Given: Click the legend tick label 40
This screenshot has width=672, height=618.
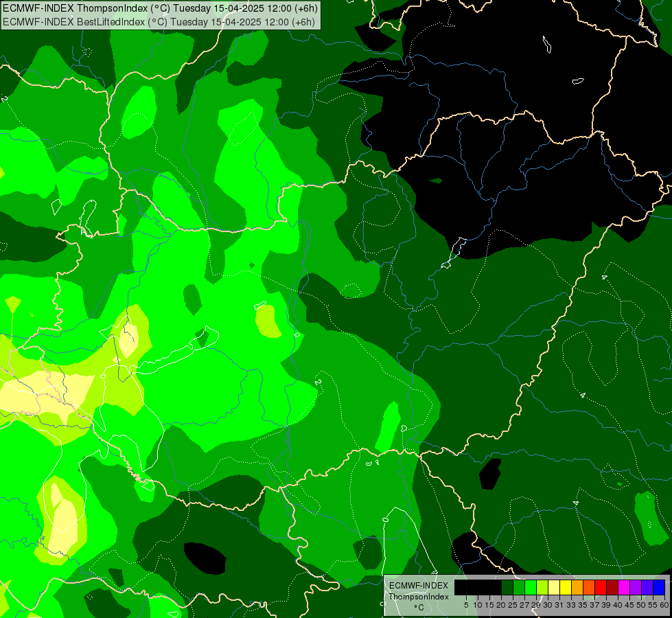Looking at the screenshot, I should pos(618,605).
